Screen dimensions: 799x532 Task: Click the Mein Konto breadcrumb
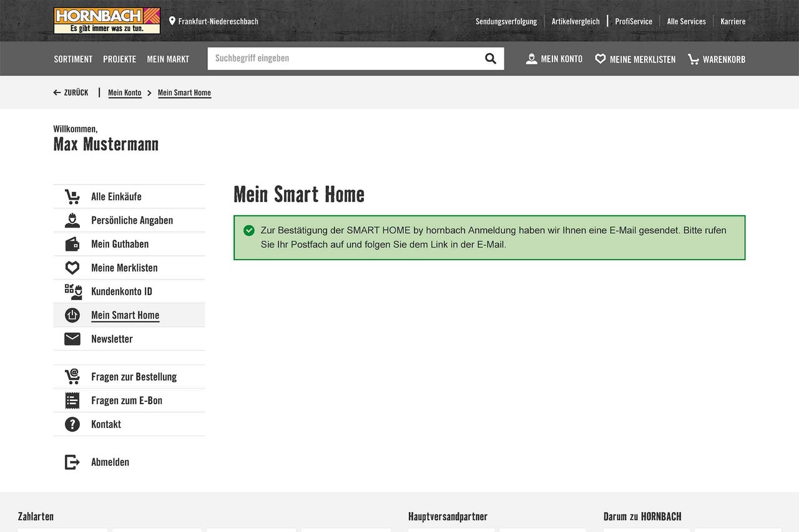[125, 93]
